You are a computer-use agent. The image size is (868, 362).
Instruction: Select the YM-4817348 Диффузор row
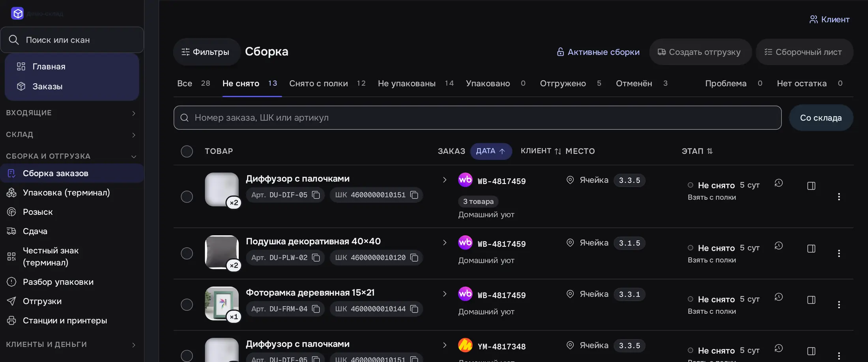(187, 356)
